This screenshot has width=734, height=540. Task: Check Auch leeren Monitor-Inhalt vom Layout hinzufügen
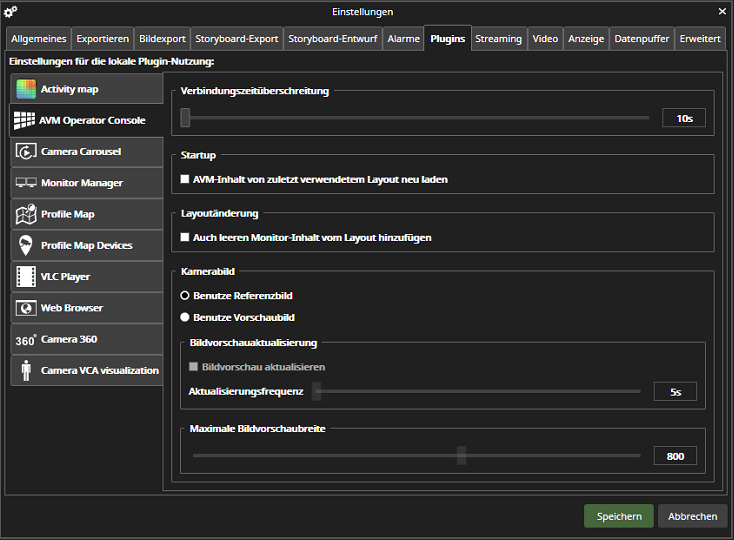pos(185,237)
